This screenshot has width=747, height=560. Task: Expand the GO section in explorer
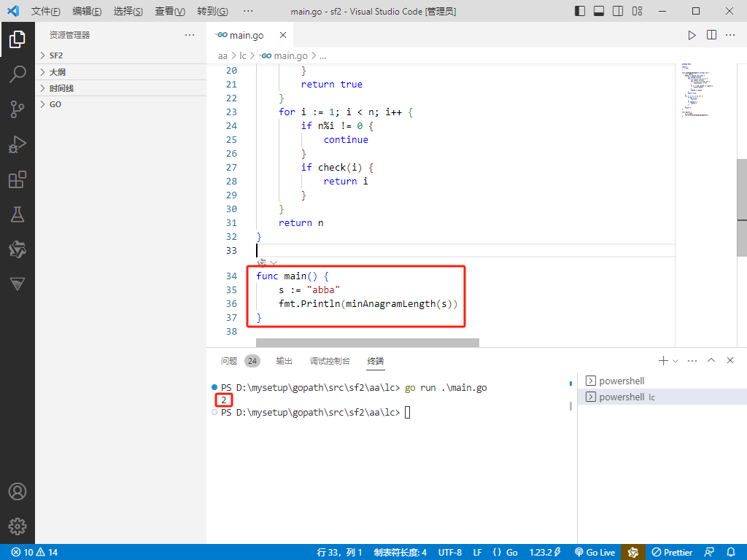[x=121, y=104]
